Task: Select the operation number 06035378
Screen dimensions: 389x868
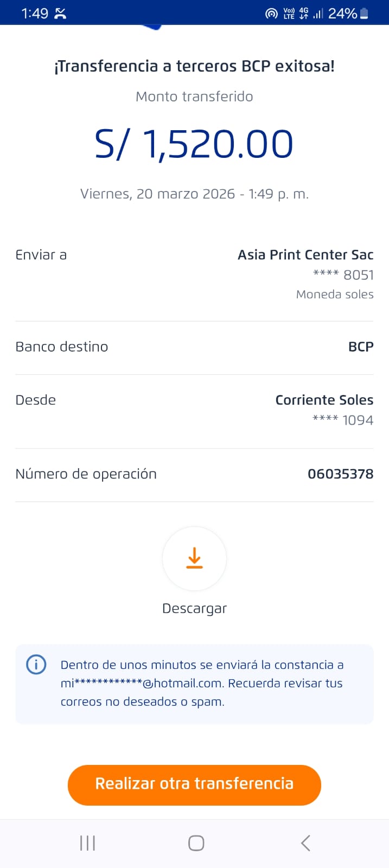Action: point(340,474)
